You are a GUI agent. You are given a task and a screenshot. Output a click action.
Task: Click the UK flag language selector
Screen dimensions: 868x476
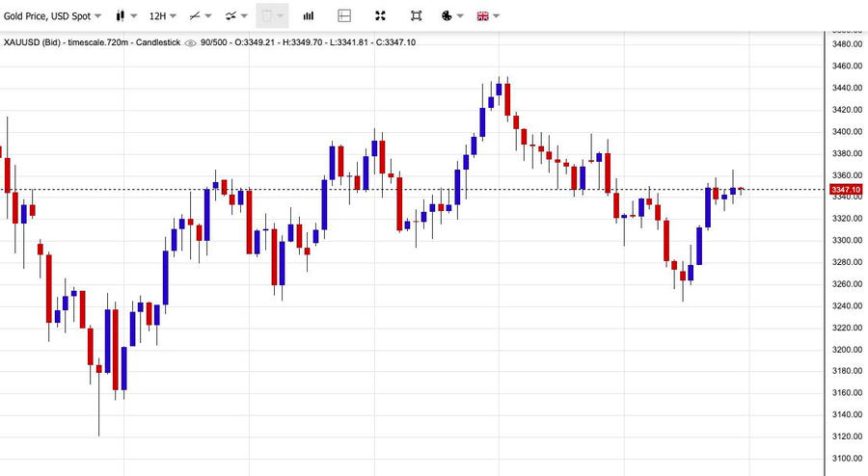click(483, 16)
